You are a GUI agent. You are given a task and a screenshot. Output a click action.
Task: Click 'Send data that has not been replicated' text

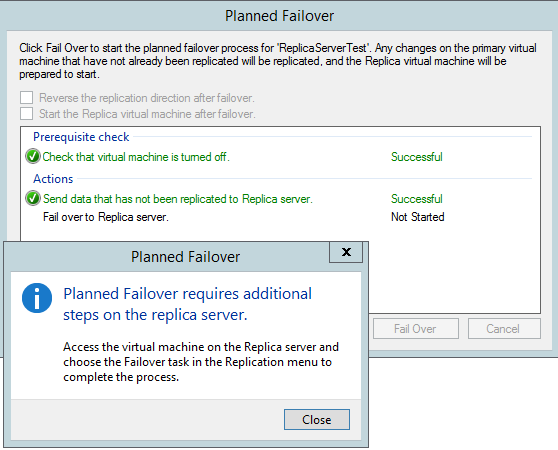pyautogui.click(x=178, y=199)
